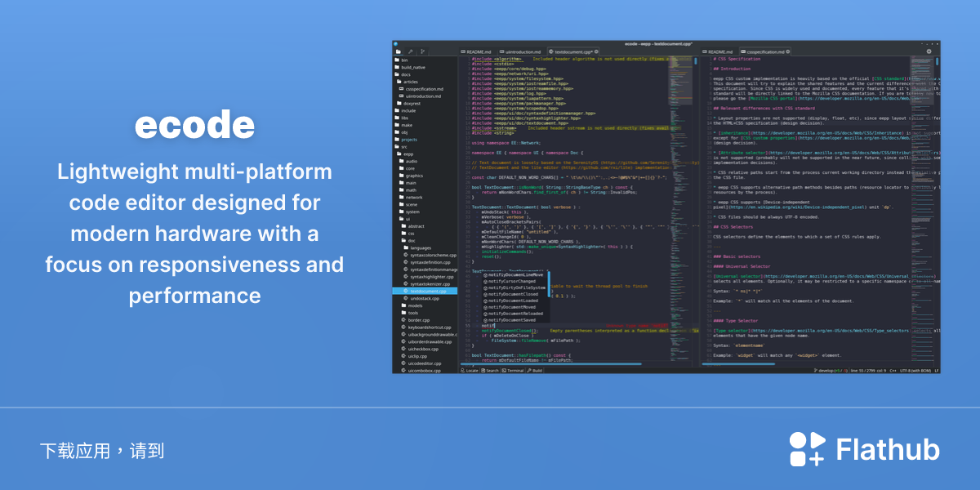Open the file explorer folder icon tab
The width and height of the screenshot is (980, 490).
point(399,51)
